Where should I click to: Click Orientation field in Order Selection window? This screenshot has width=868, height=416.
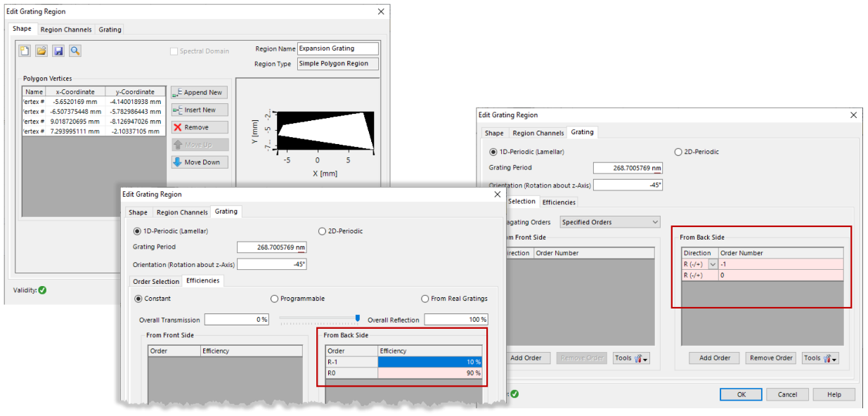click(628, 186)
